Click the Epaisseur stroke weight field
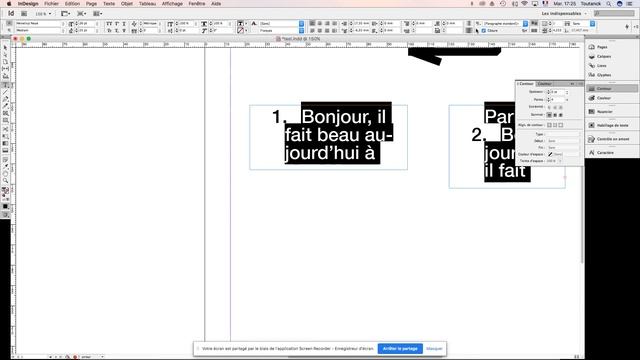640x360 pixels. (557, 92)
